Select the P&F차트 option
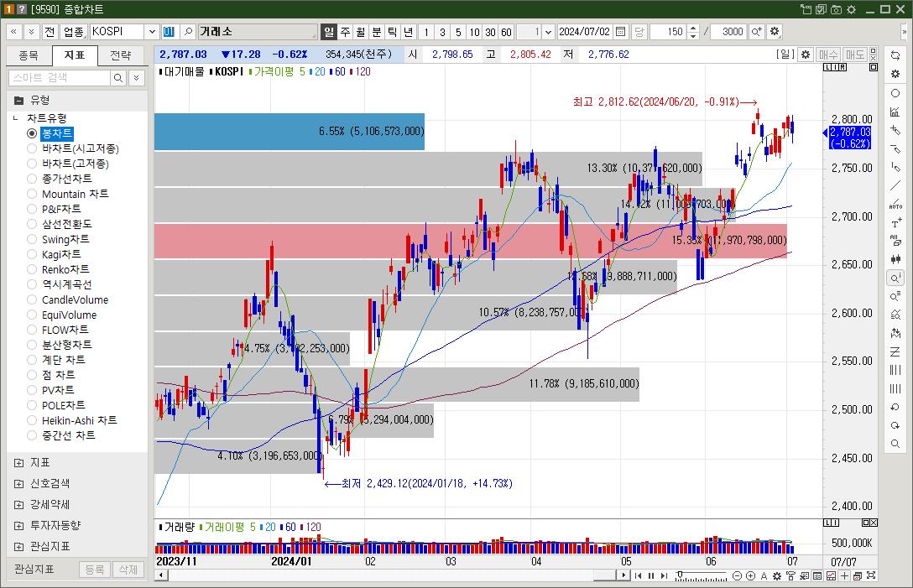The width and height of the screenshot is (913, 588). pos(54,209)
